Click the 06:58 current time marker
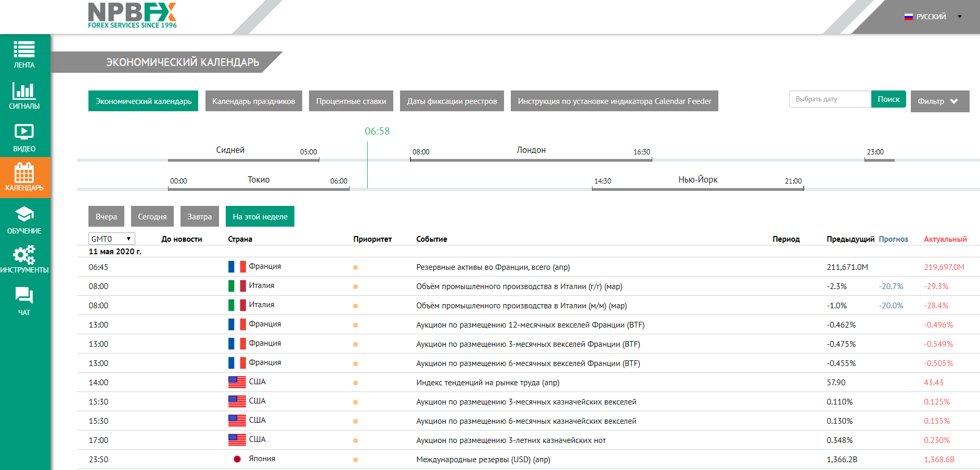 377,132
